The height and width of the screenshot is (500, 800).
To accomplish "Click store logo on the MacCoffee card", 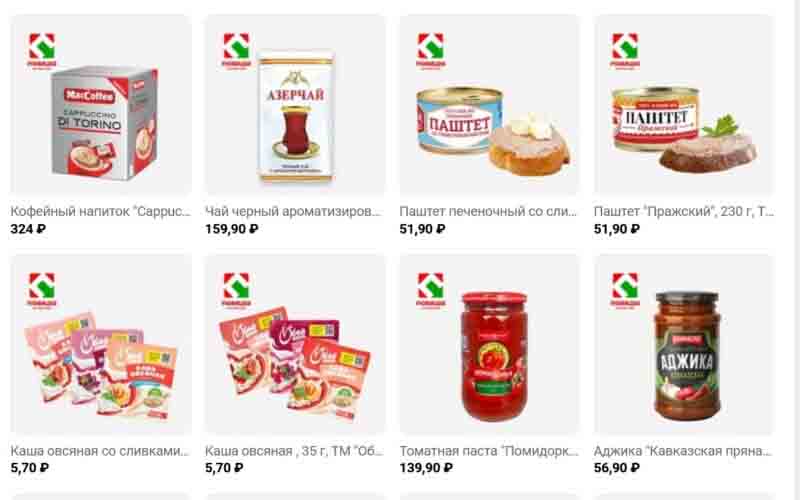I will [41, 50].
